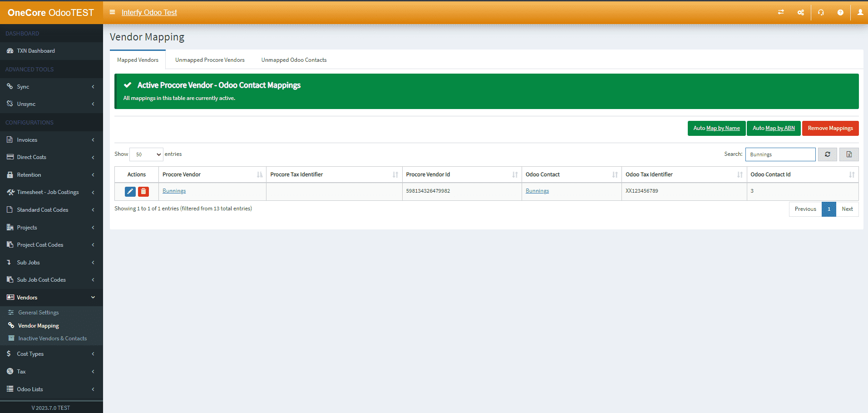
Task: Click the Auto Map by Name button
Action: pyautogui.click(x=716, y=128)
